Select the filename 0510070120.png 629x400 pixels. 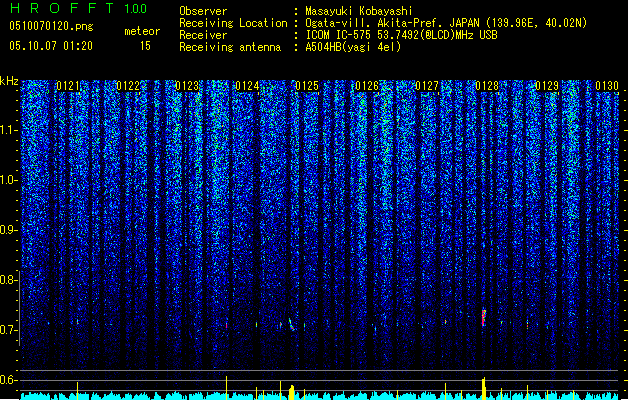[51, 26]
